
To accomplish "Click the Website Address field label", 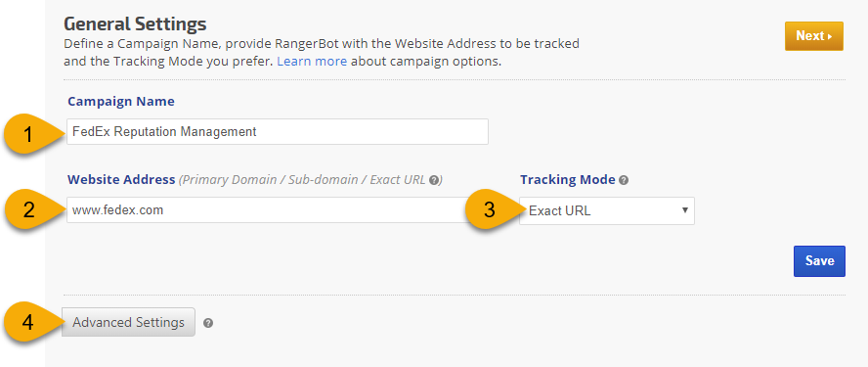I will pyautogui.click(x=121, y=180).
